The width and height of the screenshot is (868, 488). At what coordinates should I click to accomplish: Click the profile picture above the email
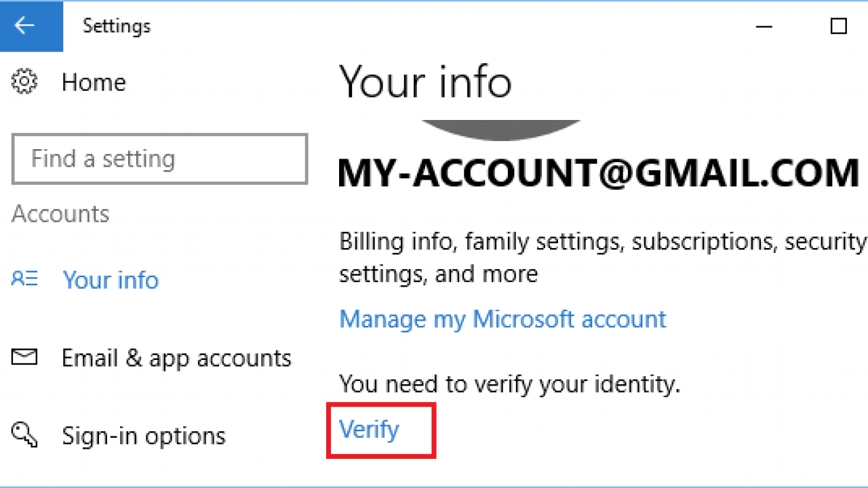point(501,130)
